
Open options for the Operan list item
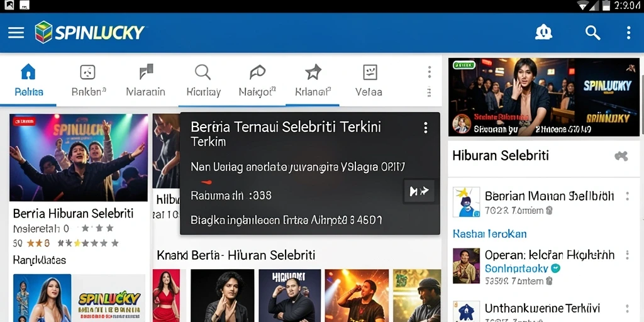[627, 255]
